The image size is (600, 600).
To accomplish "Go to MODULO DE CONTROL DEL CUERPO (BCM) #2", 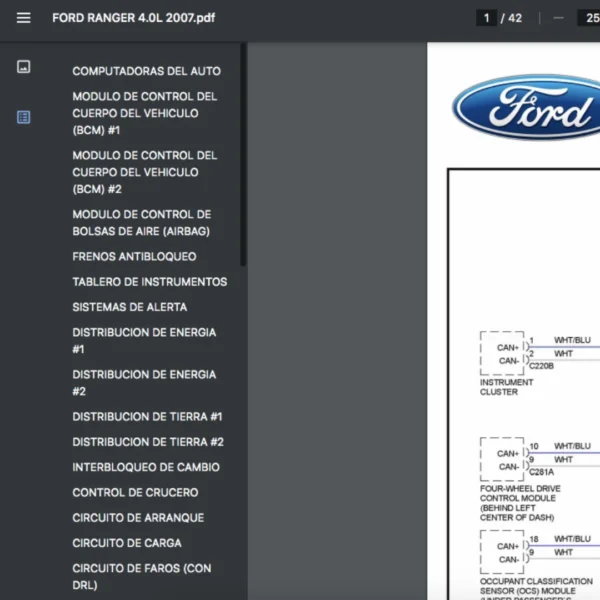I will point(145,172).
